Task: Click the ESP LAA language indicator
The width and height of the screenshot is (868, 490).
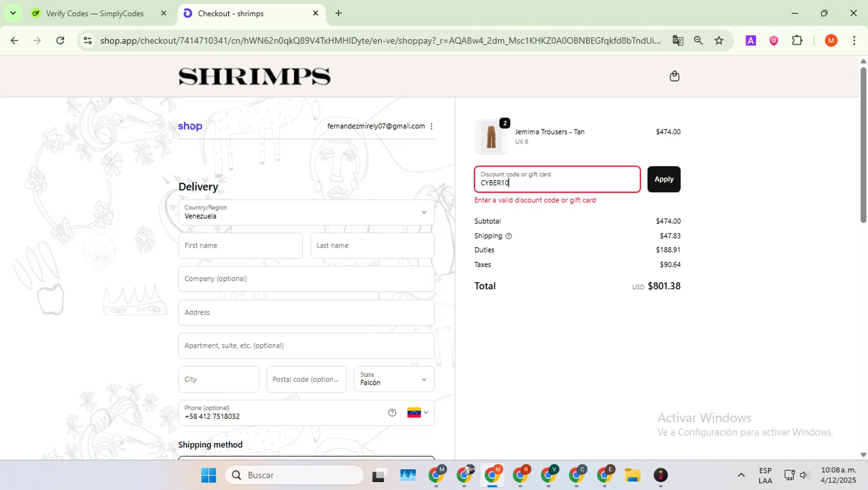Action: coord(765,475)
